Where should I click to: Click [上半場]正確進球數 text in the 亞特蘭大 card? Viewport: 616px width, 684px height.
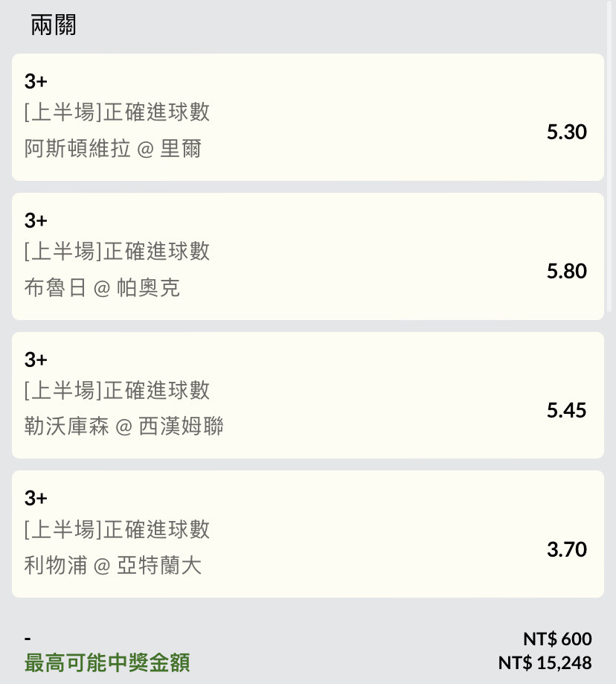[117, 529]
